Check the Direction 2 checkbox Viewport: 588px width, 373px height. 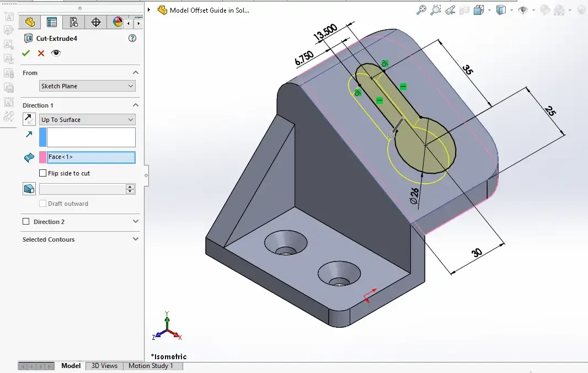[x=26, y=222]
